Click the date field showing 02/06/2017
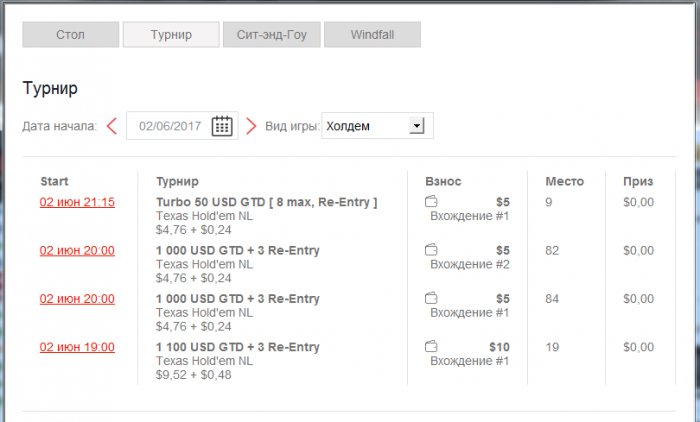 [170, 126]
